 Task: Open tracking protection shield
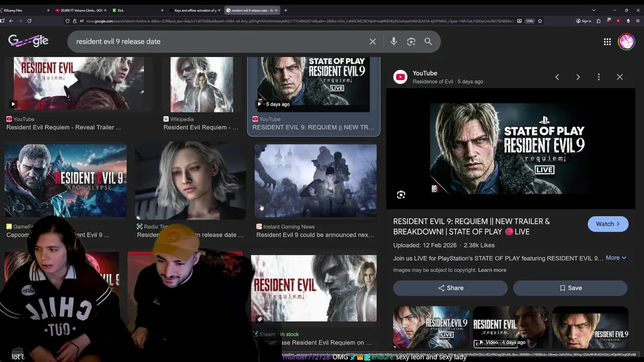coord(67,21)
